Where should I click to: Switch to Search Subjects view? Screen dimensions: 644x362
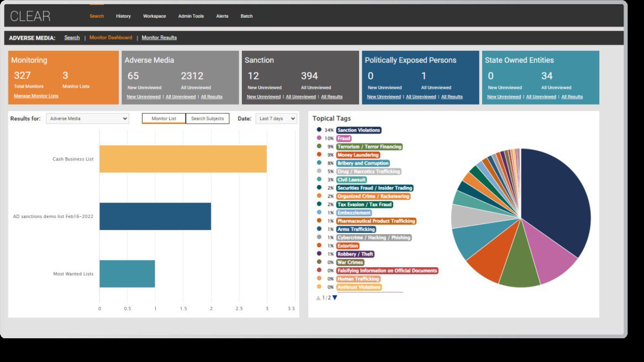[x=207, y=119]
